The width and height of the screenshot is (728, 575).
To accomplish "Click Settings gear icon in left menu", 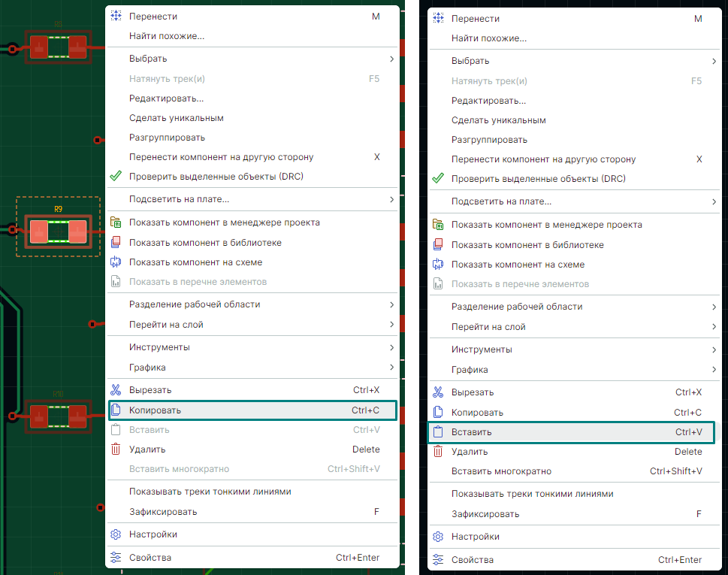I will [x=116, y=534].
